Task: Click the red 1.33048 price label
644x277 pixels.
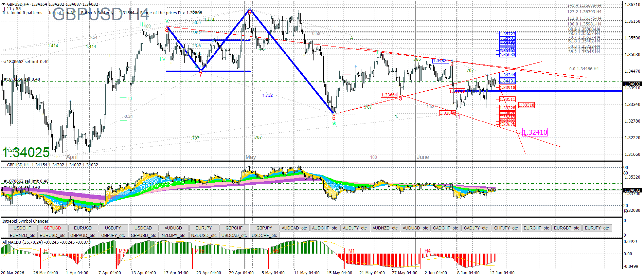Action: [x=448, y=113]
